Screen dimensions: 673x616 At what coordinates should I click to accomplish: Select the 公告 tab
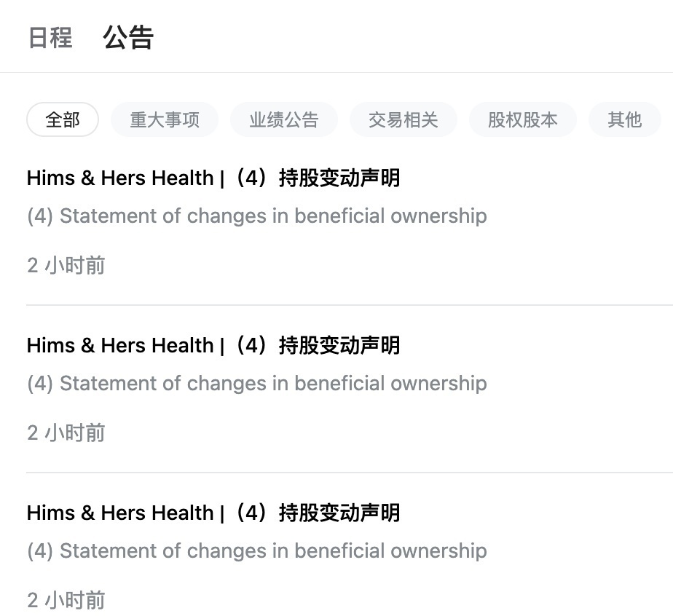128,37
